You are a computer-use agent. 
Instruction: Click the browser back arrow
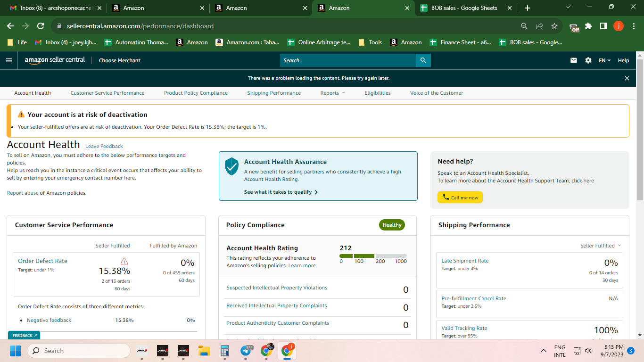coord(10,26)
